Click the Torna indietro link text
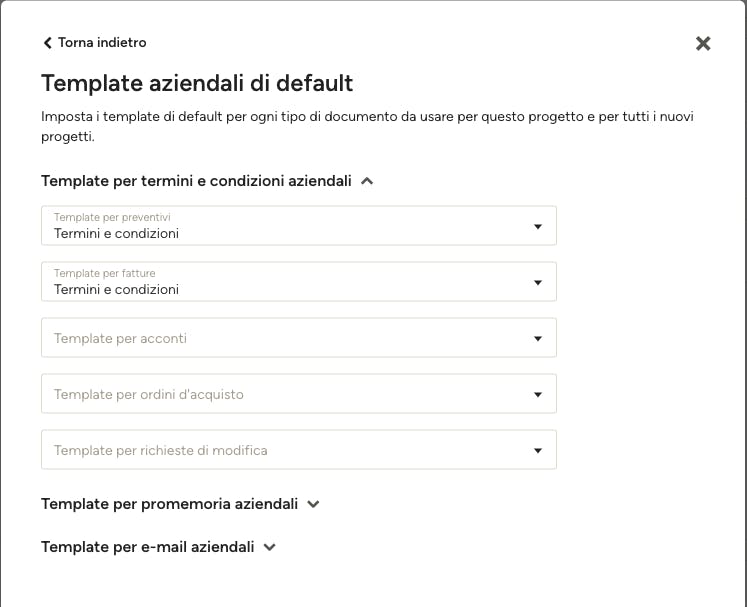The height and width of the screenshot is (607, 747). [x=102, y=42]
